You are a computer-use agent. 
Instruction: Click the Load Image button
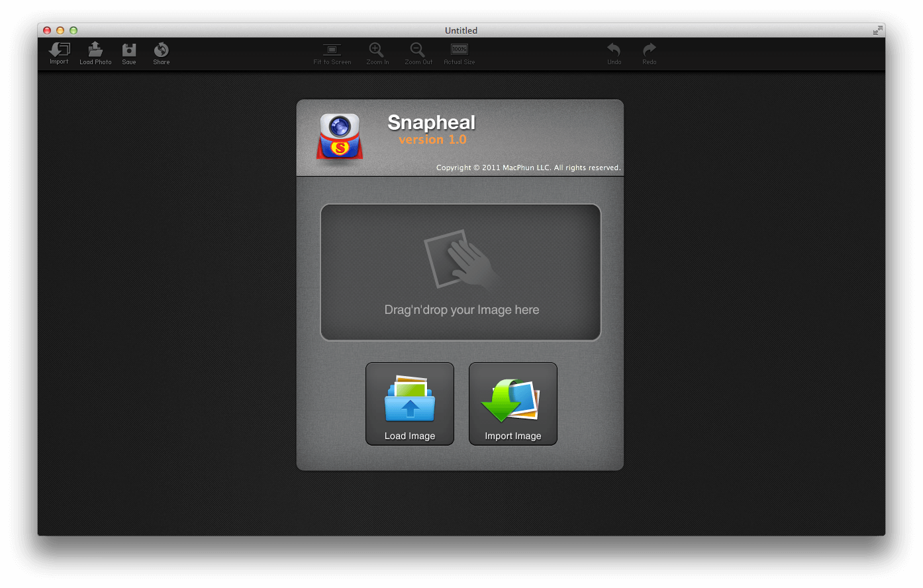(410, 404)
